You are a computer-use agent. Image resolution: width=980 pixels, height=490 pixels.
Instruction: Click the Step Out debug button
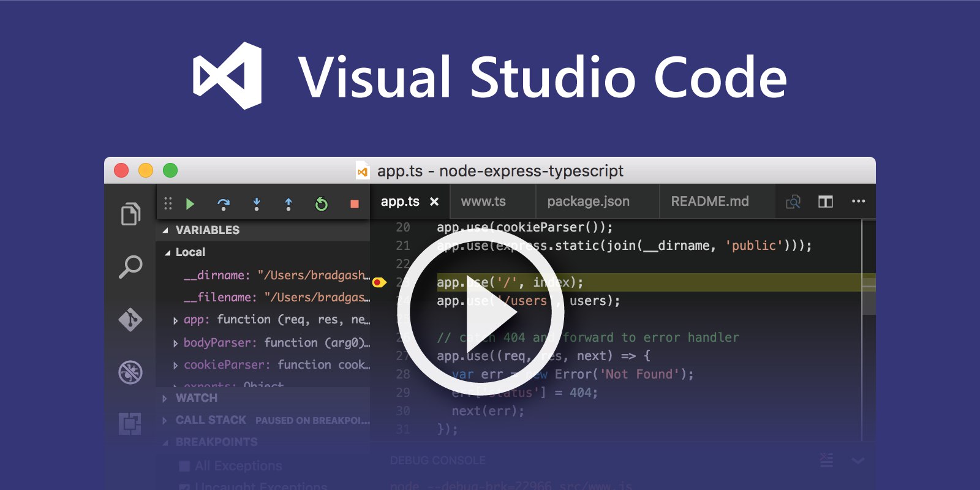(288, 204)
